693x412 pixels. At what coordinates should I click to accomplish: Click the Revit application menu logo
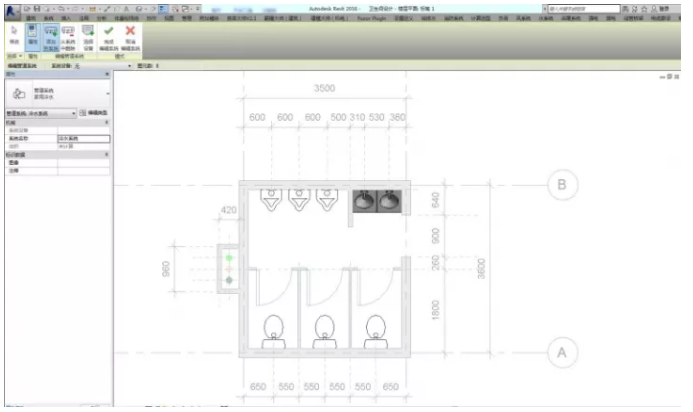(12, 11)
